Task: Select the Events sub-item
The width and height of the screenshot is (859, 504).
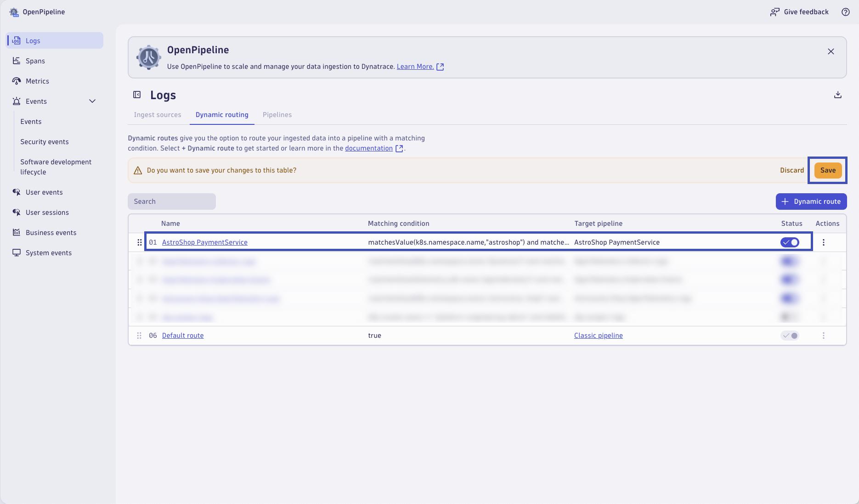Action: click(x=31, y=121)
